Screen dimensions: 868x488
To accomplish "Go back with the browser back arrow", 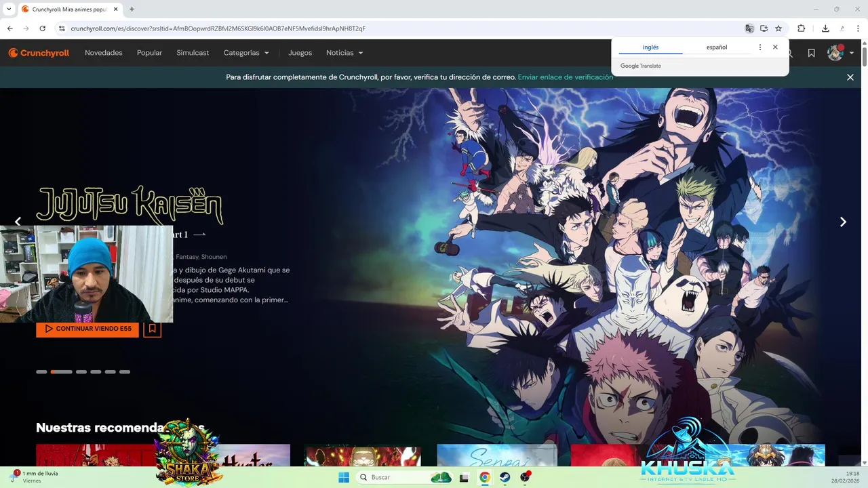I will [x=9, y=28].
